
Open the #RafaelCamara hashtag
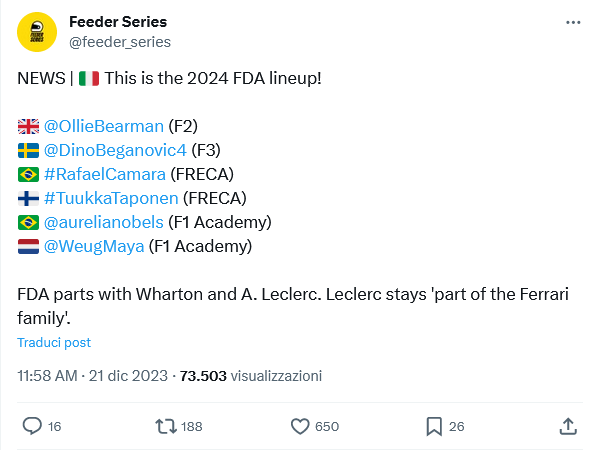105,174
